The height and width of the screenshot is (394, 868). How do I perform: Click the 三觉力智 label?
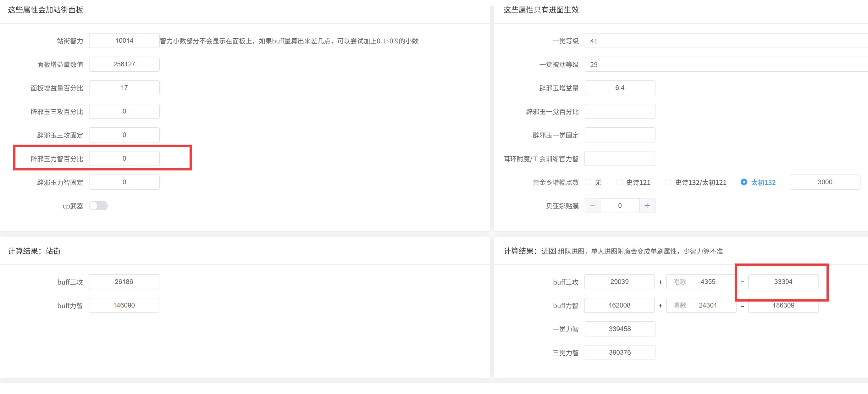566,353
